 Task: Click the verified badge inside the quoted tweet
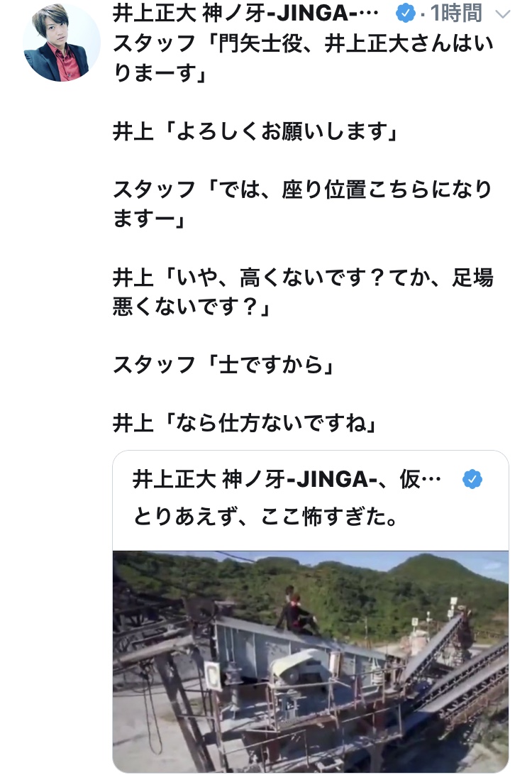coord(472,480)
